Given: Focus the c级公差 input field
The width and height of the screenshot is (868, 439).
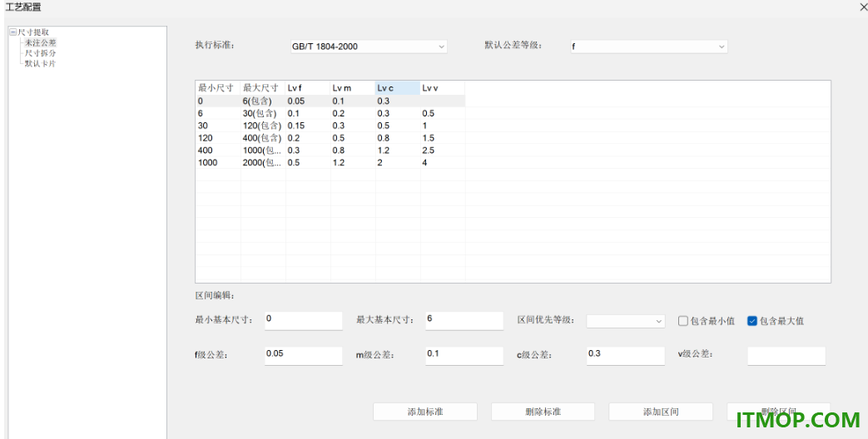Looking at the screenshot, I should pyautogui.click(x=626, y=356).
